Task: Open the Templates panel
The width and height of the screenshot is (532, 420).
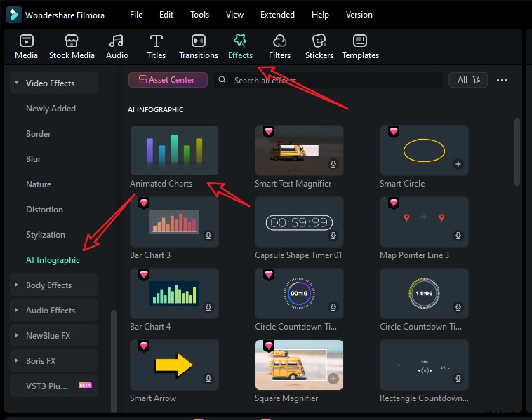Action: (x=360, y=41)
